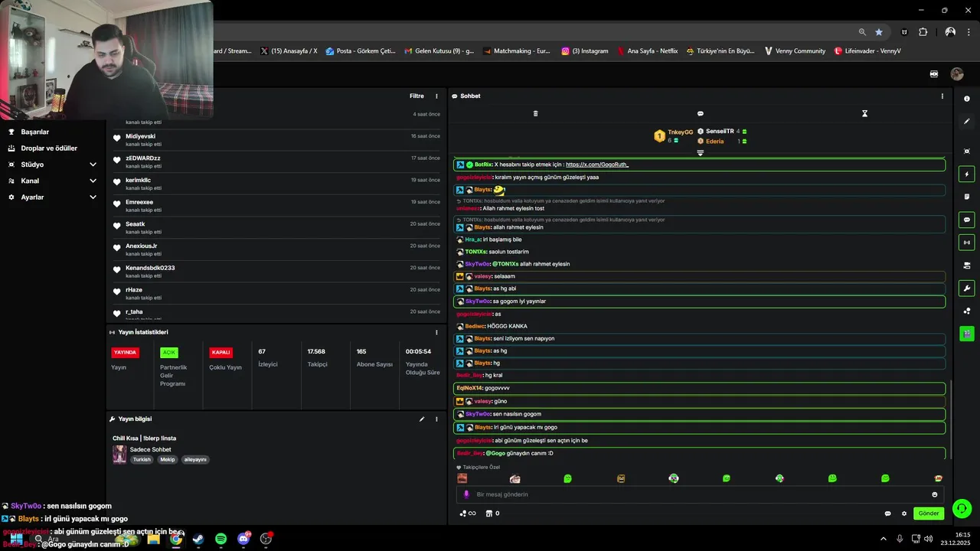
Task: Open the green headset support button
Action: coord(962,508)
